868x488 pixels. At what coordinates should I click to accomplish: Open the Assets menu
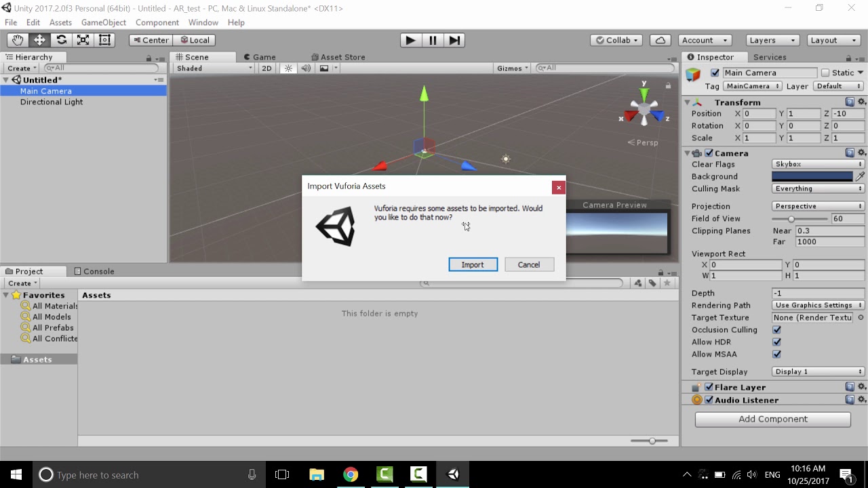[x=60, y=22]
